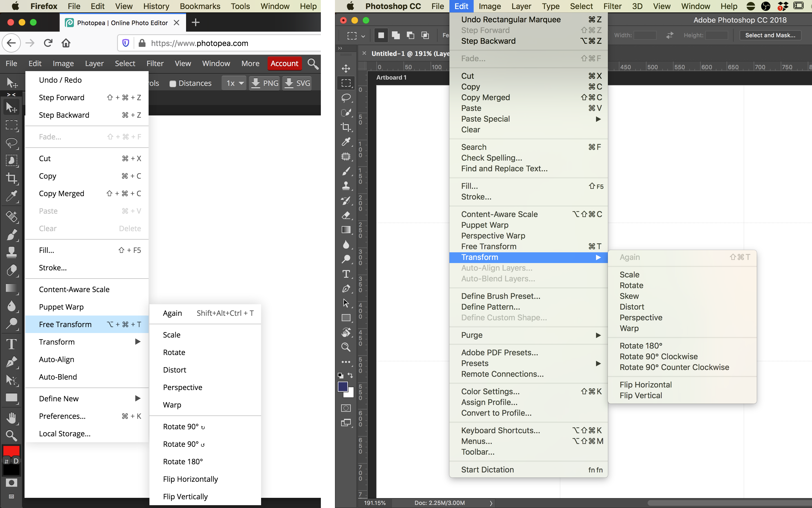Expand Photoshop's Paste Special submenu
This screenshot has height=508, width=812.
click(528, 119)
